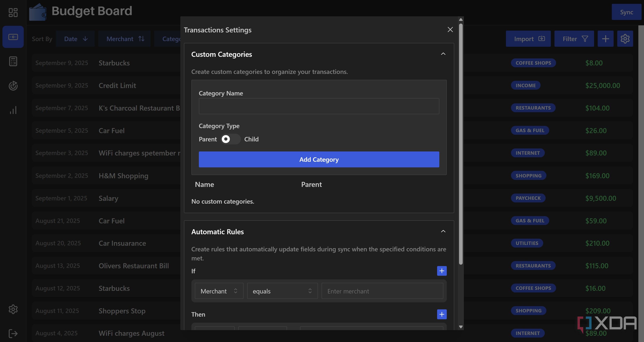Open the trends bar chart icon in sidebar

tap(13, 110)
